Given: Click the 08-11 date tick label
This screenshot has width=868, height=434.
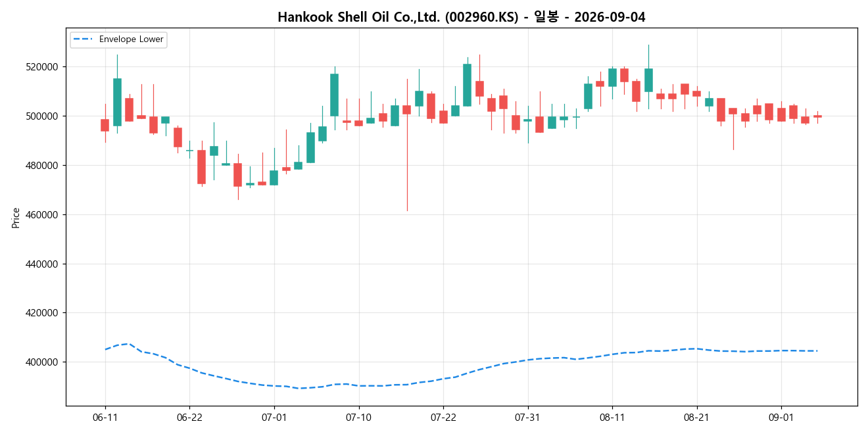Looking at the screenshot, I should 612,418.
